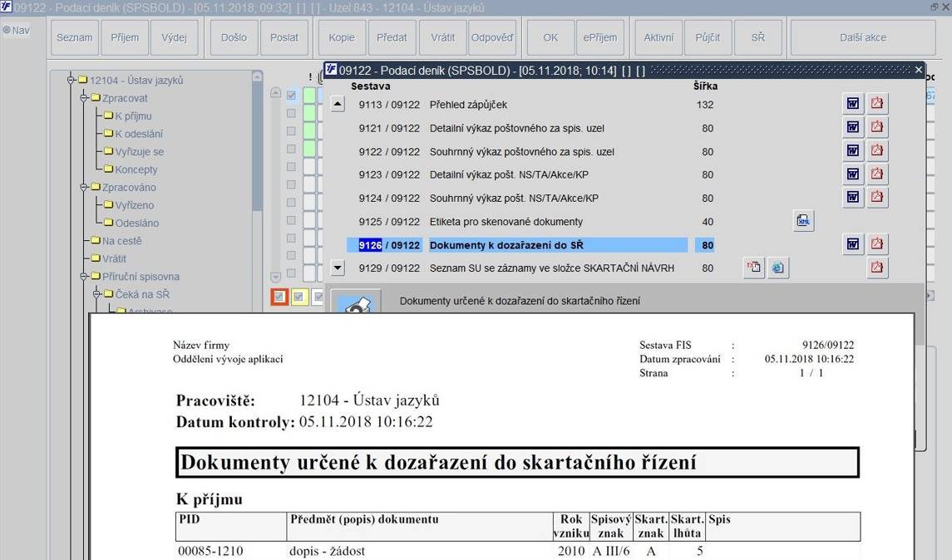Click the highlighted 9126 report number field
This screenshot has width=952, height=560.
coord(370,245)
